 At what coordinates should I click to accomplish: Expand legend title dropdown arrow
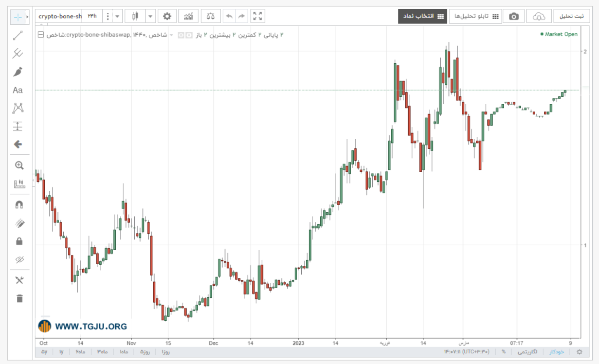click(x=171, y=35)
